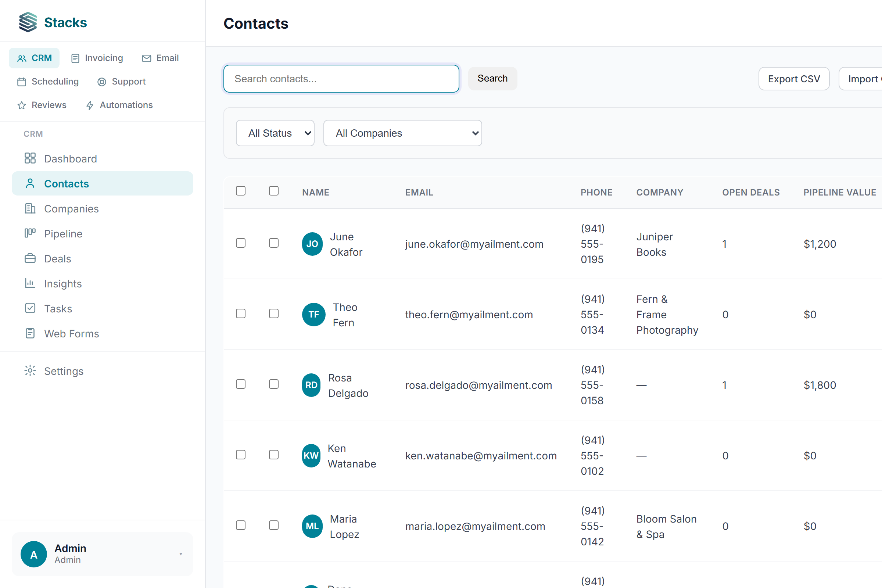Click email june.okafor@myailment.com

[x=474, y=244]
